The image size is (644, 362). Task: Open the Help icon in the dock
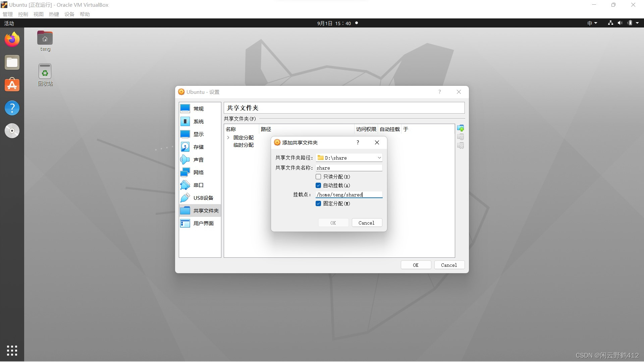[12, 108]
